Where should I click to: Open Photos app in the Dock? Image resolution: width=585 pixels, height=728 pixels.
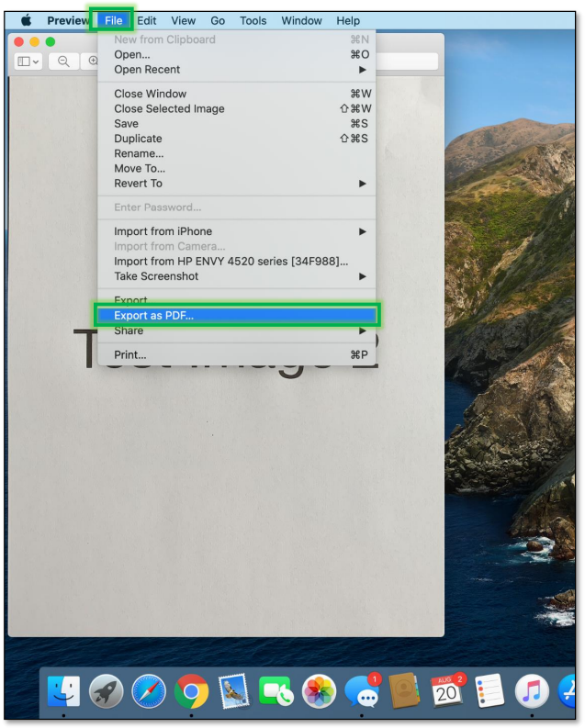[x=319, y=691]
